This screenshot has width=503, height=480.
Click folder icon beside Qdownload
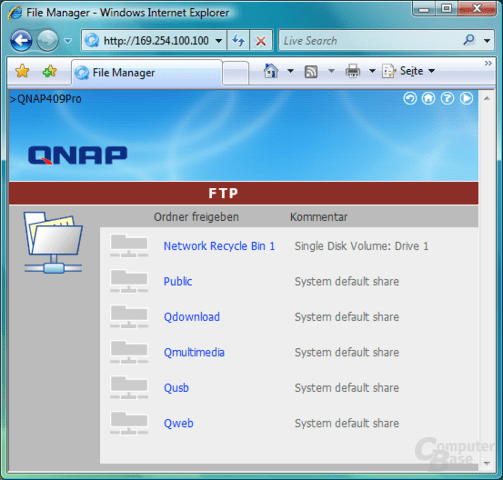pos(129,317)
